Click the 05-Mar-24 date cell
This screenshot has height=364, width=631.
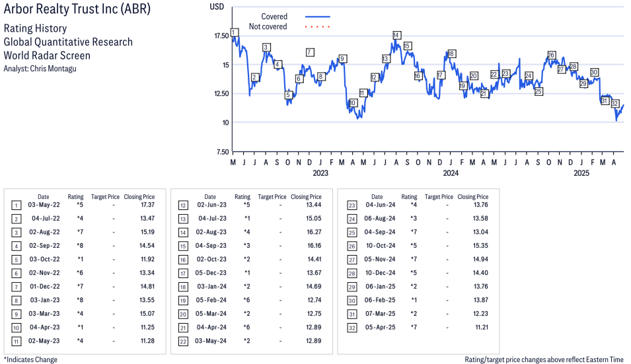point(211,314)
